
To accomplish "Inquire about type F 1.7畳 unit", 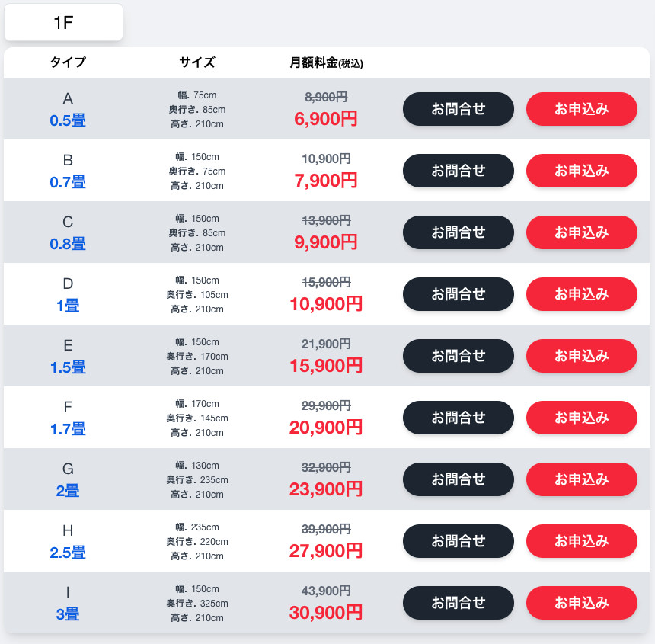I will coord(458,417).
